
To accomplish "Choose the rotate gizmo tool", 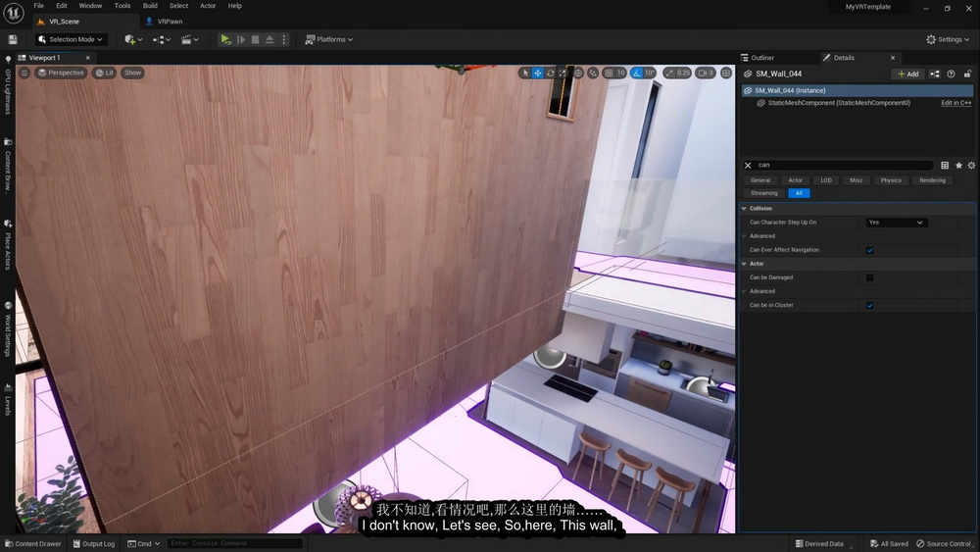I will pyautogui.click(x=550, y=74).
